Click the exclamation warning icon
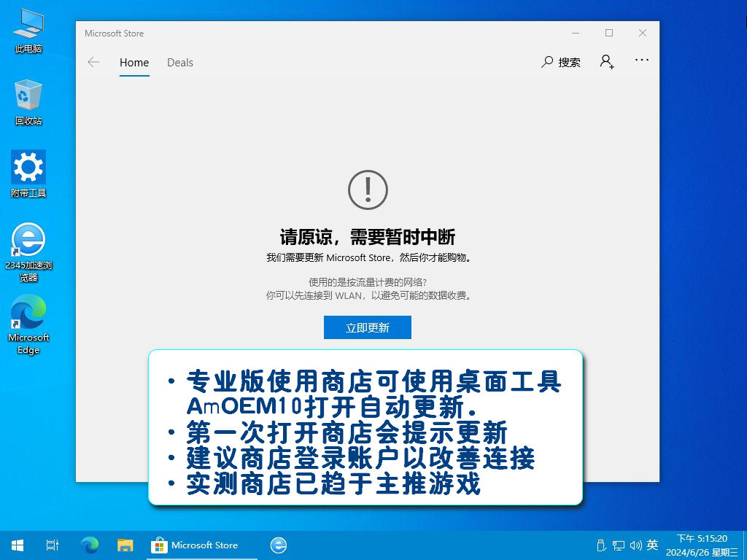 (x=368, y=190)
